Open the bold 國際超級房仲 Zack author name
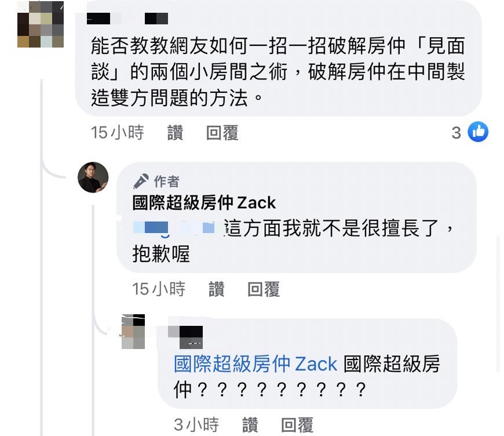This screenshot has width=504, height=436. point(204,203)
